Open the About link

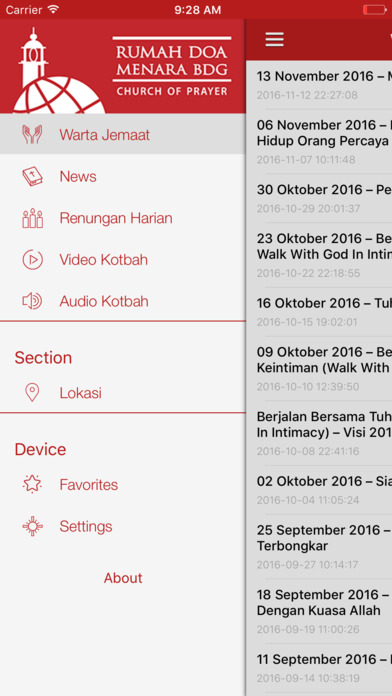point(123,578)
